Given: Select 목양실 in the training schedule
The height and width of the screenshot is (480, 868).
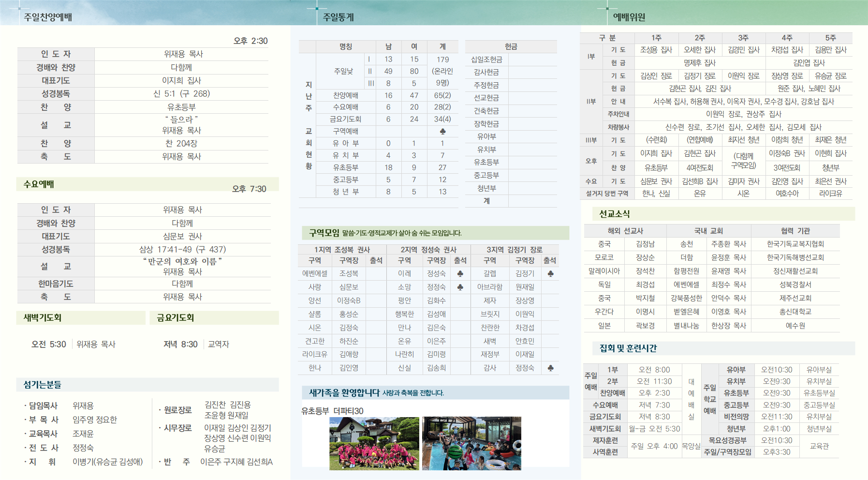Looking at the screenshot, I should 691,446.
